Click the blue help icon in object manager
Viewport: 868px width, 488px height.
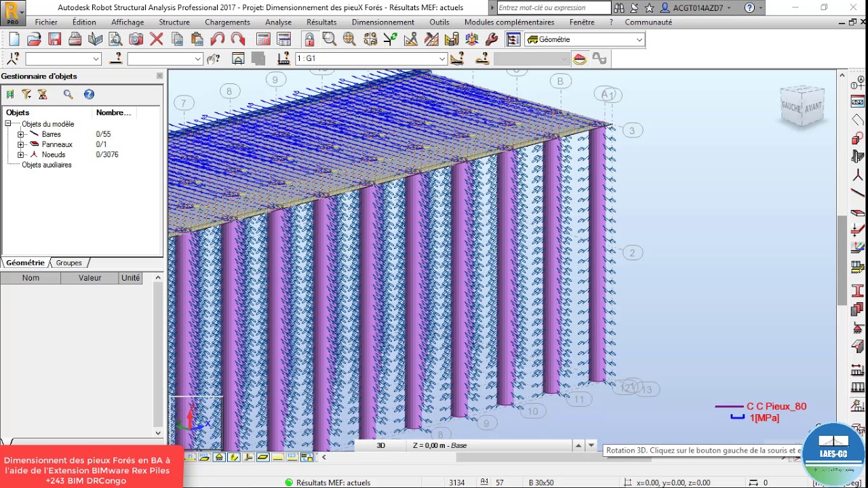point(89,94)
